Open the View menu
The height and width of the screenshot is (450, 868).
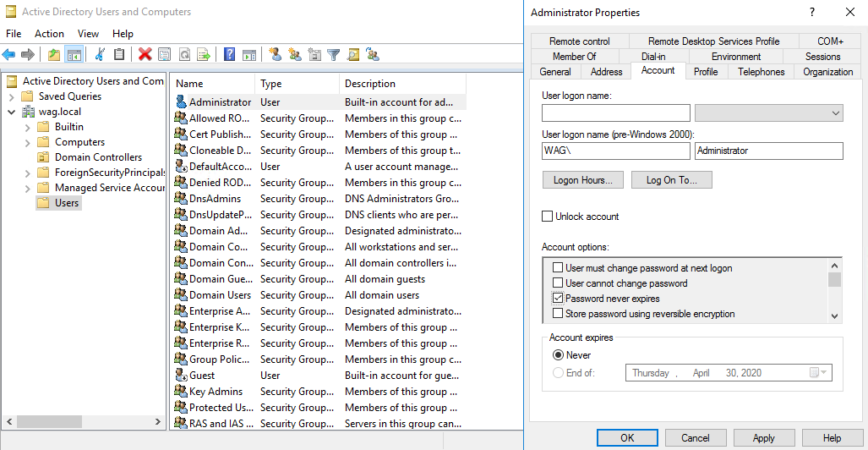[x=89, y=34]
